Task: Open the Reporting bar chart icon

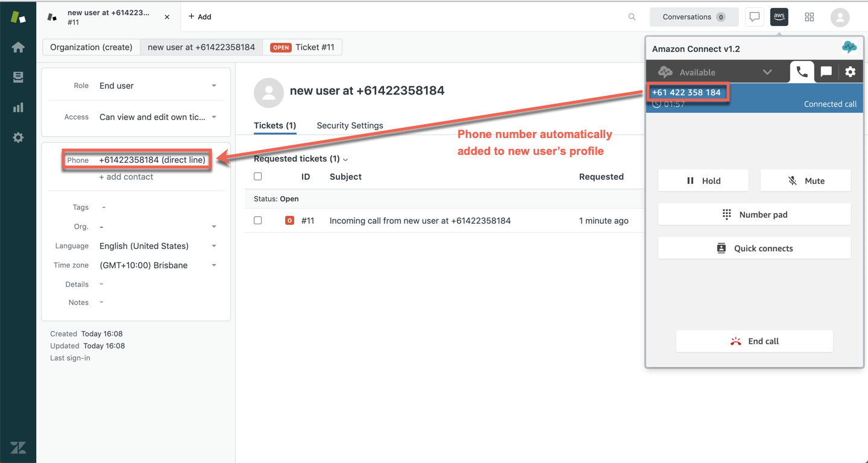Action: tap(18, 107)
